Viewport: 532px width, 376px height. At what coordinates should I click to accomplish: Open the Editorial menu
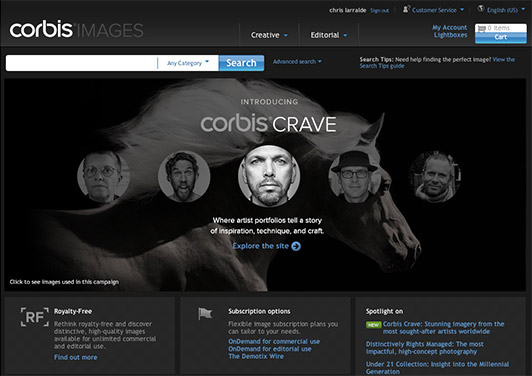(x=328, y=35)
